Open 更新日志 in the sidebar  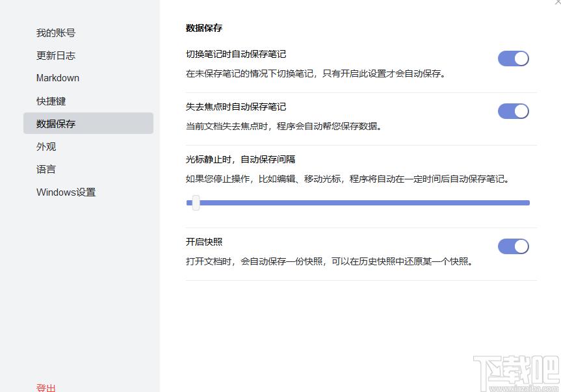tap(56, 55)
